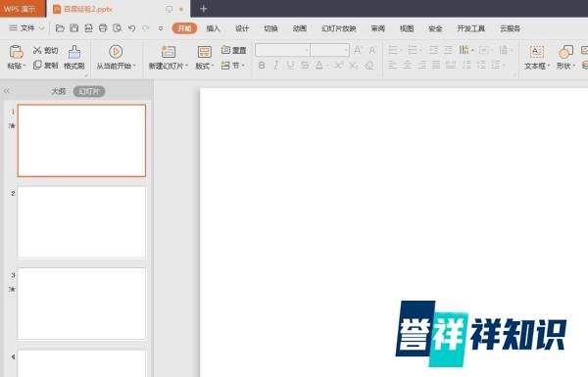Toggle Italic formatting

click(276, 66)
